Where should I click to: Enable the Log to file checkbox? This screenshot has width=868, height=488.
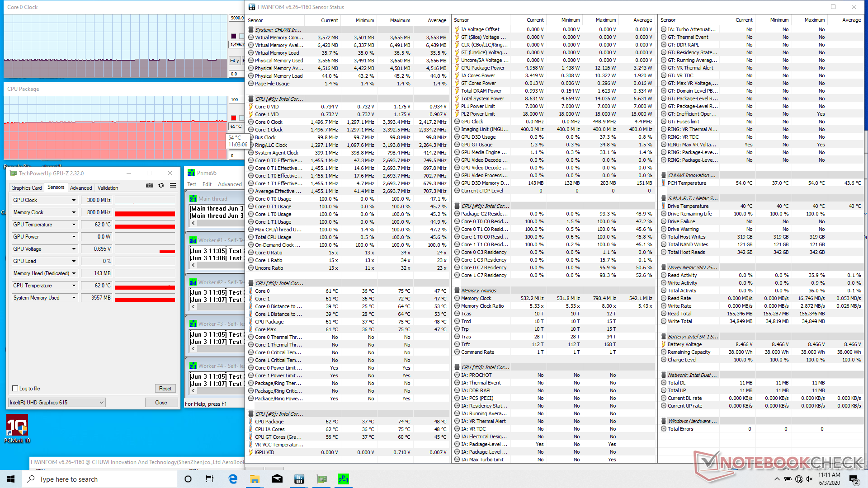15,389
